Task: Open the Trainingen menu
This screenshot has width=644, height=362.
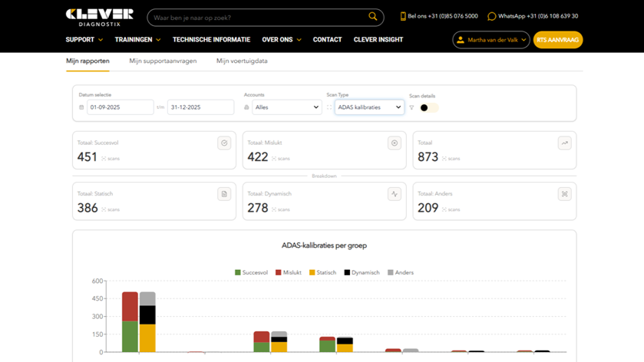Action: (x=137, y=40)
